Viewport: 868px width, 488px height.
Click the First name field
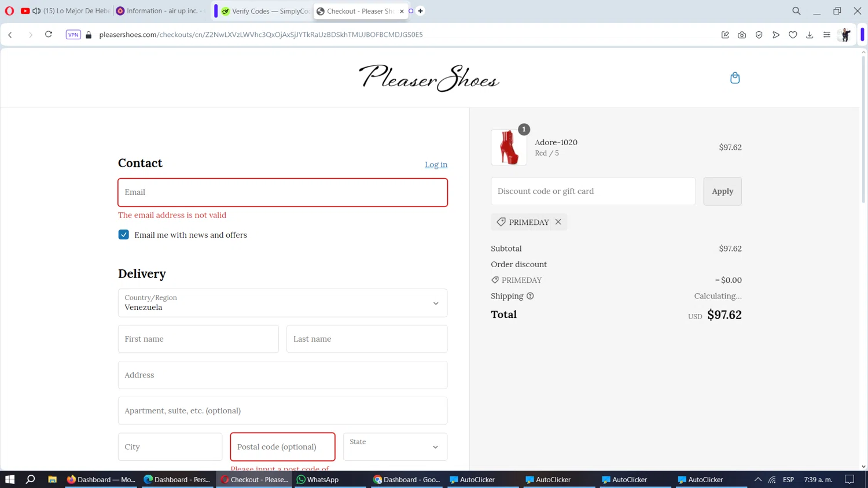point(198,339)
